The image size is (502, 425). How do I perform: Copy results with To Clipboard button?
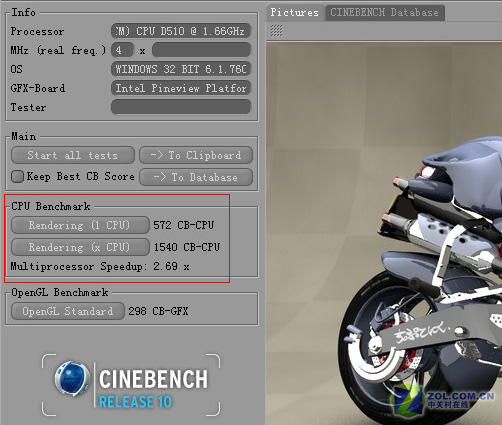[196, 155]
